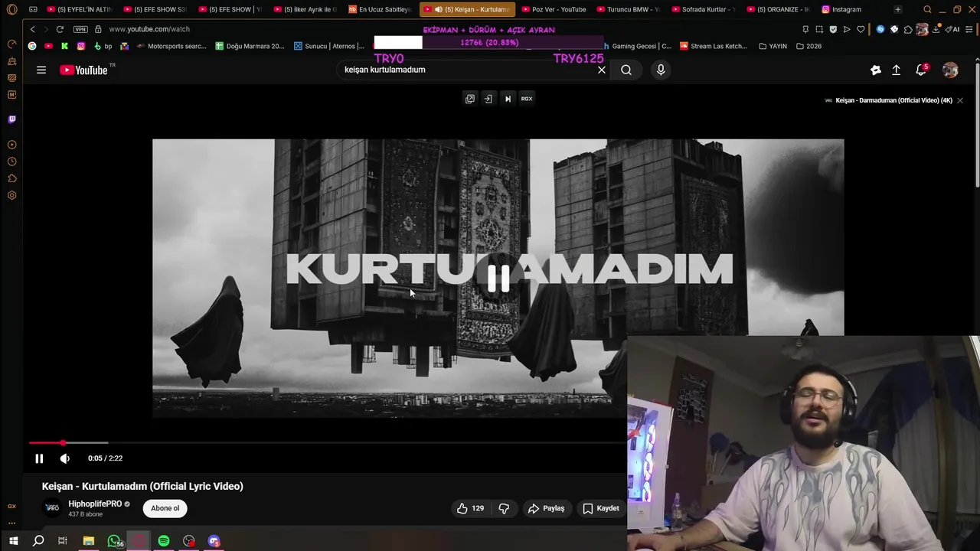
Task: Expand the 2026 bookmarks folder
Action: [808, 46]
